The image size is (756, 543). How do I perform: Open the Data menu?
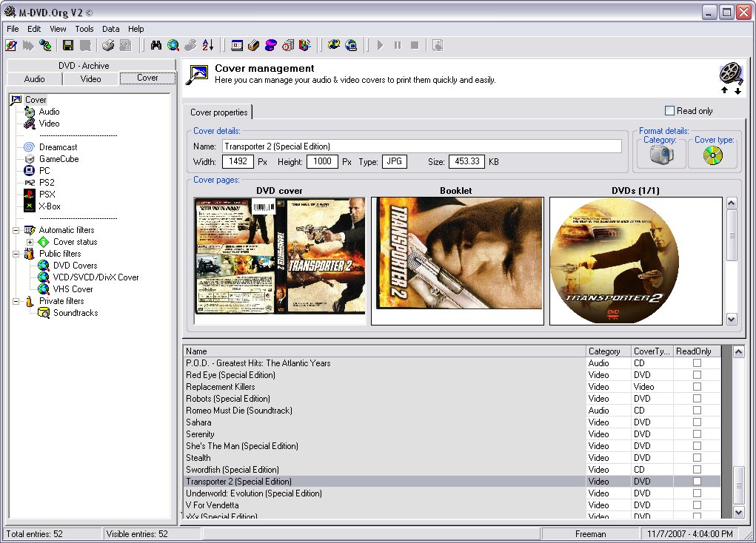tap(110, 29)
